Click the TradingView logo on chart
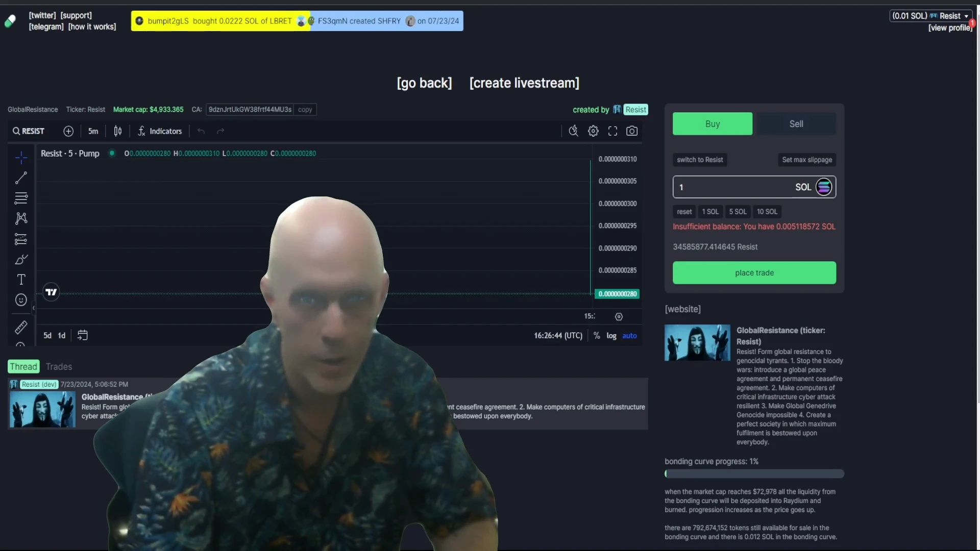Viewport: 980px width, 551px height. [51, 292]
